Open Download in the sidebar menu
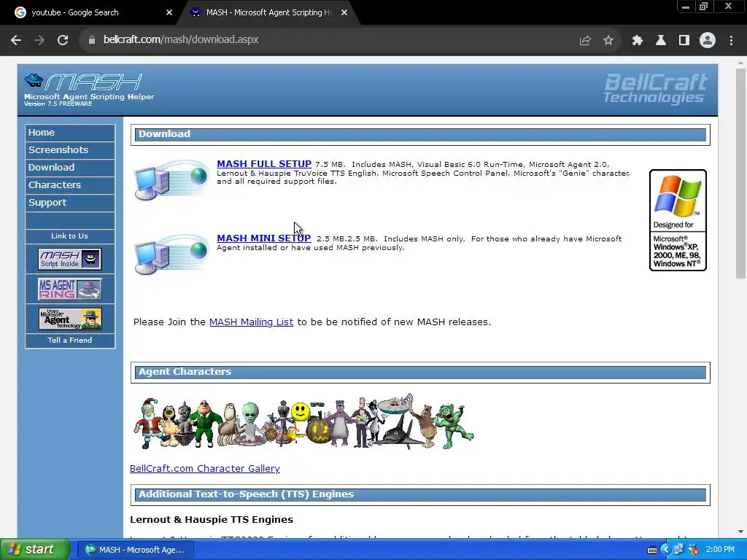 pos(70,168)
